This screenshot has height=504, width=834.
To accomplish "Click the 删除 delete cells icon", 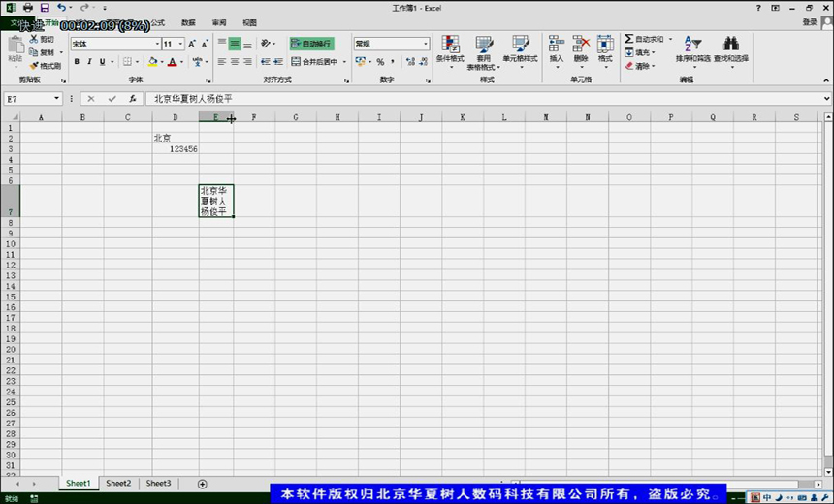I will coord(581,45).
